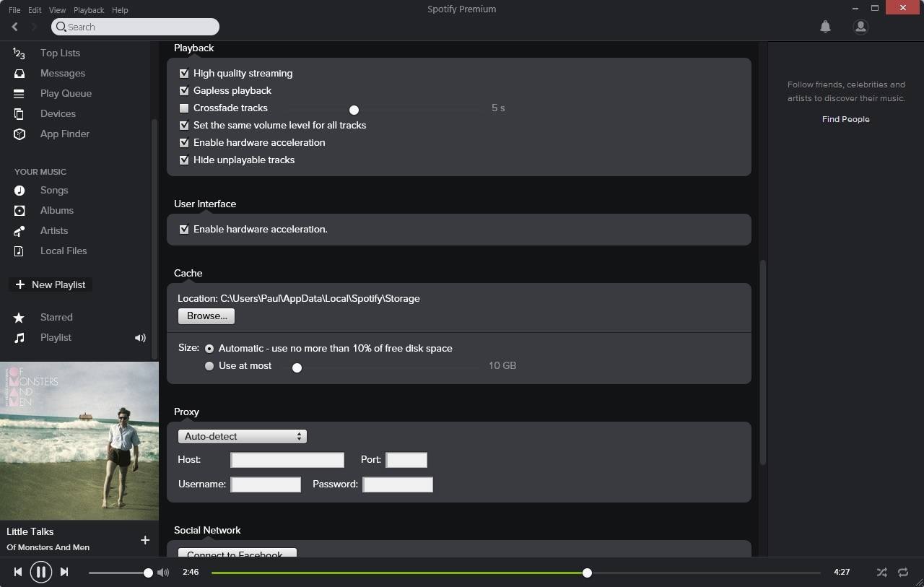The width and height of the screenshot is (924, 587).
Task: Open Messages inbox icon
Action: click(19, 74)
